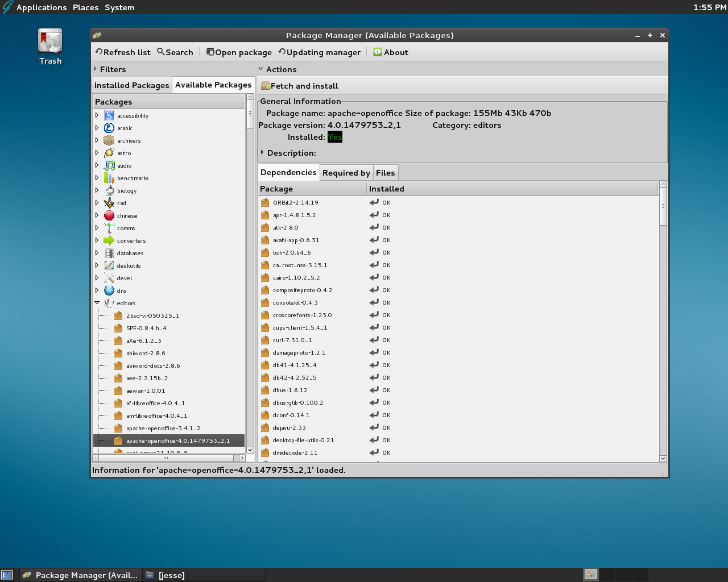
Task: Click Open package in toolbar
Action: pyautogui.click(x=239, y=52)
